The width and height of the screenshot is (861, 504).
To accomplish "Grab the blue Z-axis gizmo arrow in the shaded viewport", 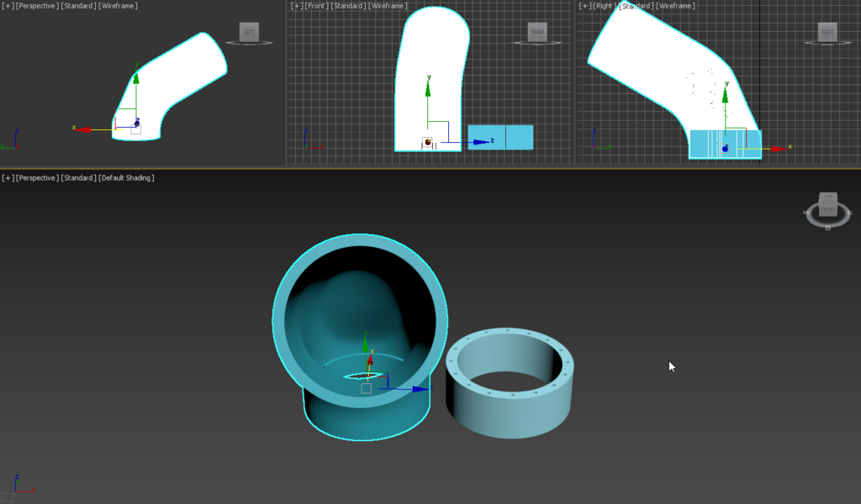I will [420, 389].
